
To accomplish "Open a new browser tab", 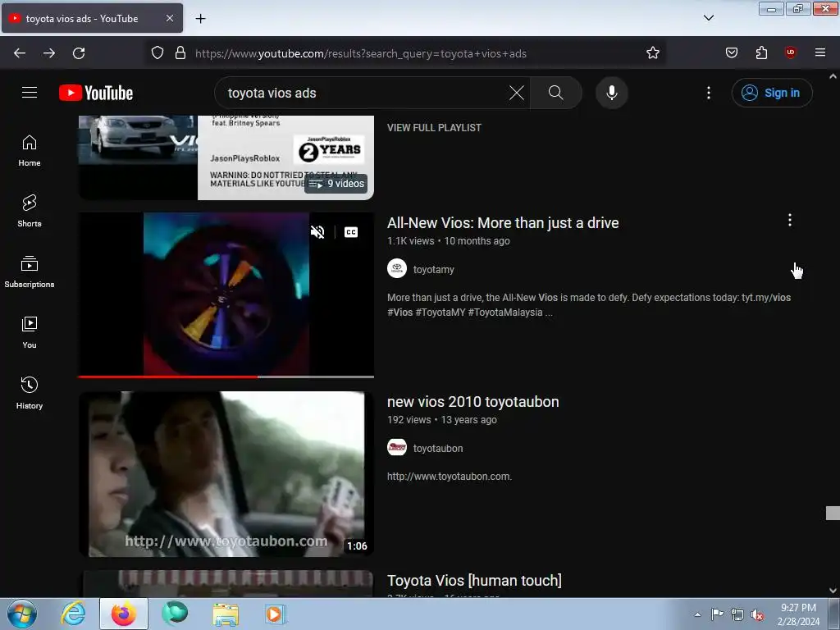I will (x=200, y=19).
